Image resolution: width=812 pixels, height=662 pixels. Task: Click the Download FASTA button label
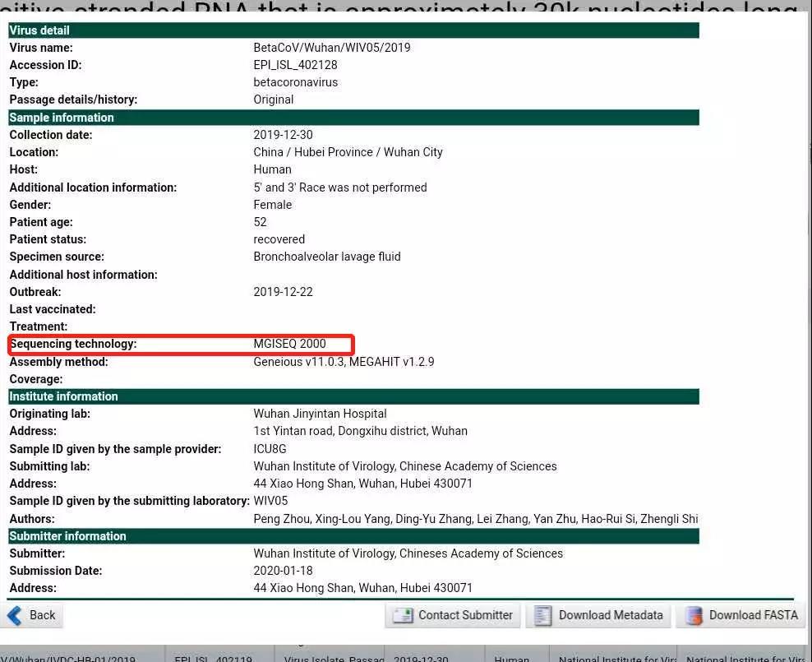coord(754,615)
